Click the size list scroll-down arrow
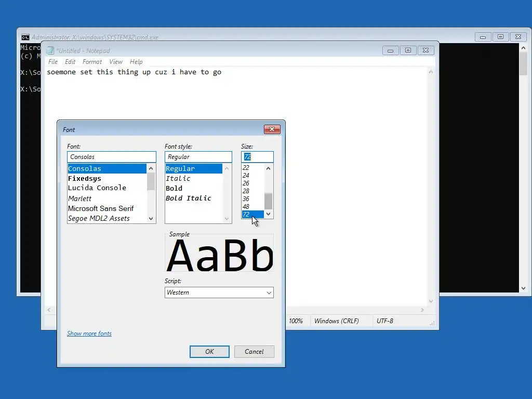This screenshot has width=532, height=399. 269,214
